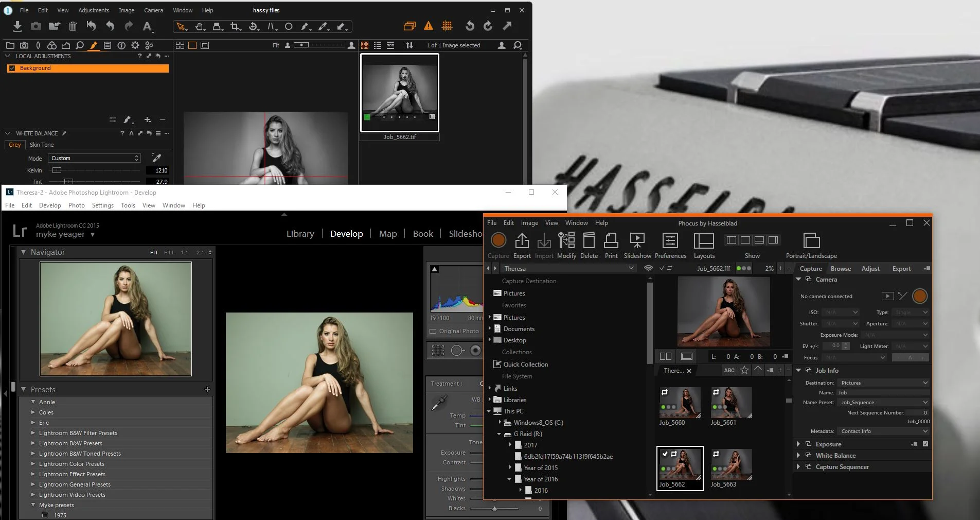Adjust the Tint slider in Capture One

tap(68, 182)
